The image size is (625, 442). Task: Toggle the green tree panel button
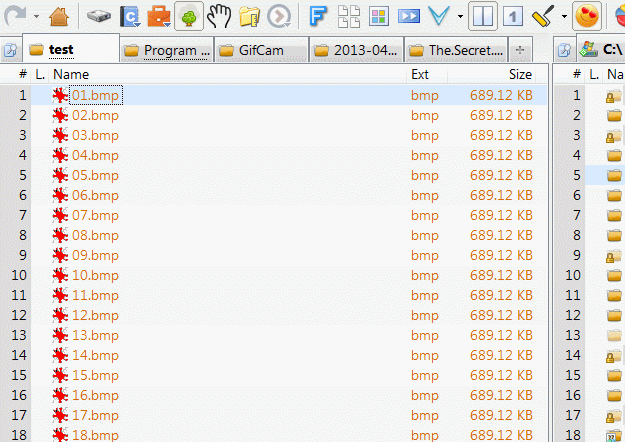(187, 16)
